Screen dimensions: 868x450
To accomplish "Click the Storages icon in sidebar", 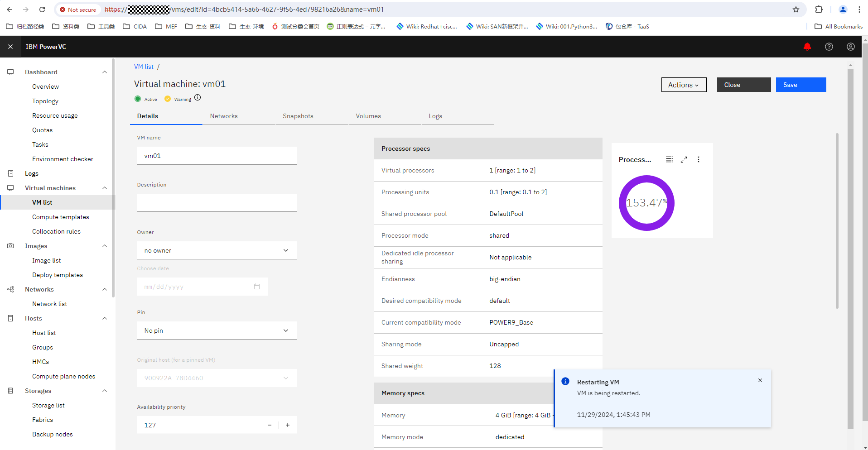I will (x=10, y=391).
